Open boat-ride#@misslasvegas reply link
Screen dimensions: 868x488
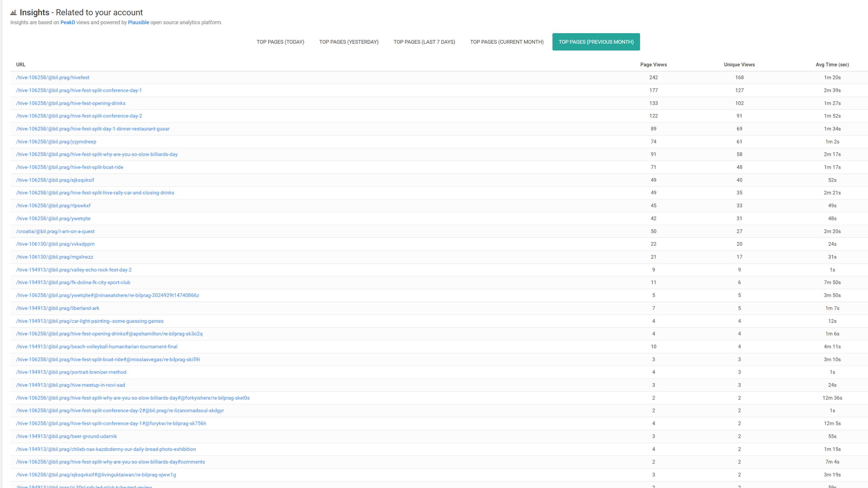pos(108,359)
